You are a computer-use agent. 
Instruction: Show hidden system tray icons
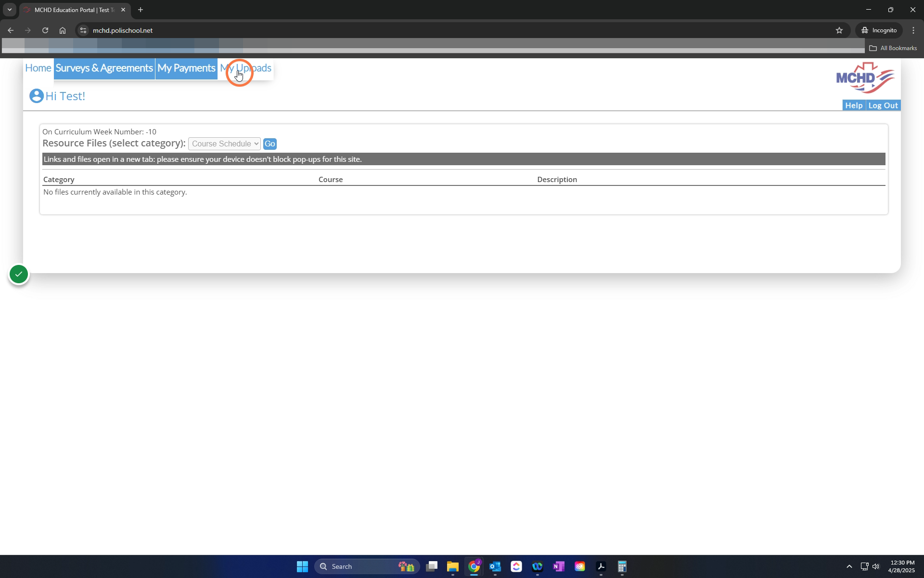[x=849, y=566]
